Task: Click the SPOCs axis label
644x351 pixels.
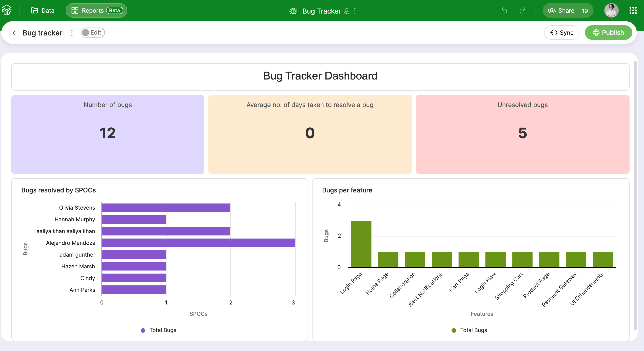Action: tap(199, 314)
